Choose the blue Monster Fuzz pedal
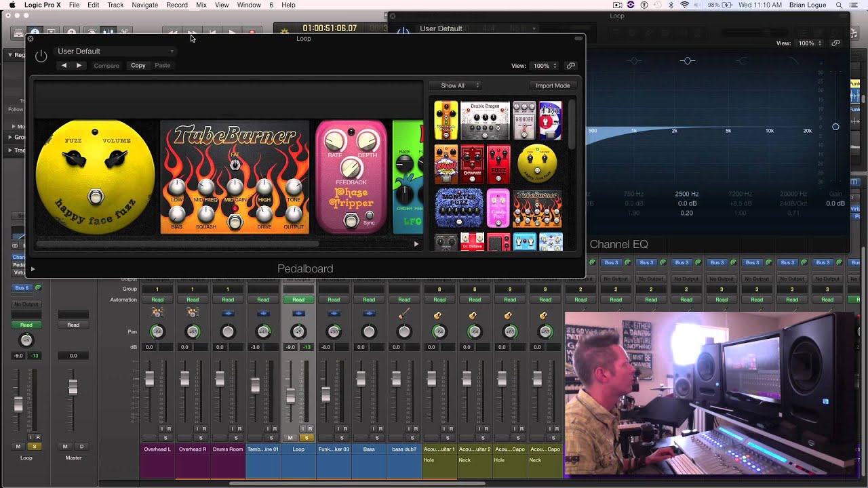This screenshot has height=488, width=868. tap(458, 208)
